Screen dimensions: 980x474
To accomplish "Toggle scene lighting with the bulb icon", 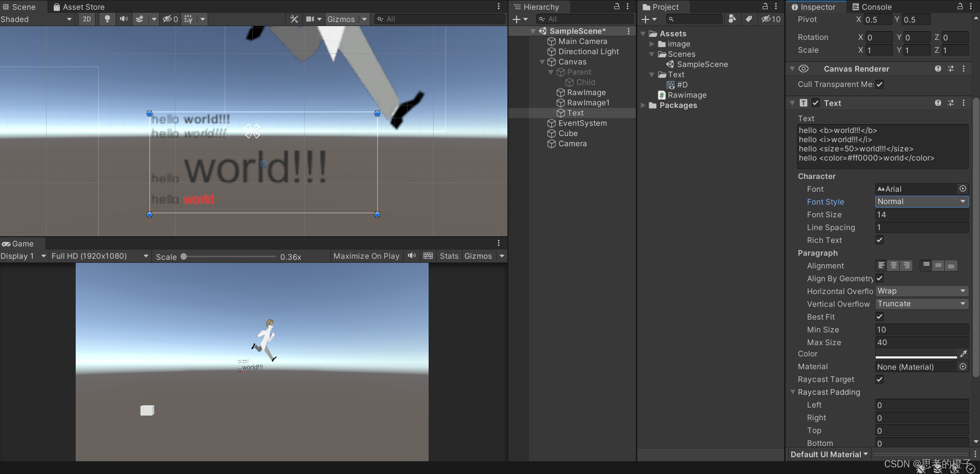I will pos(106,19).
